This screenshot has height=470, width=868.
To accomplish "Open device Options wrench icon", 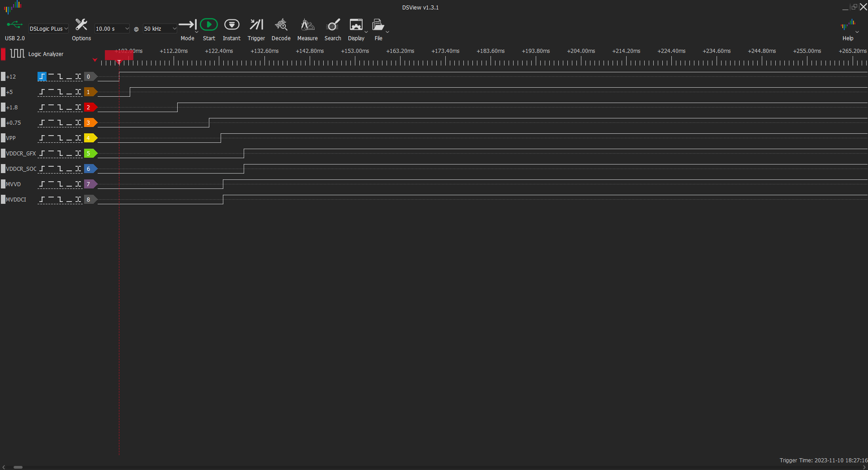I will 81,25.
